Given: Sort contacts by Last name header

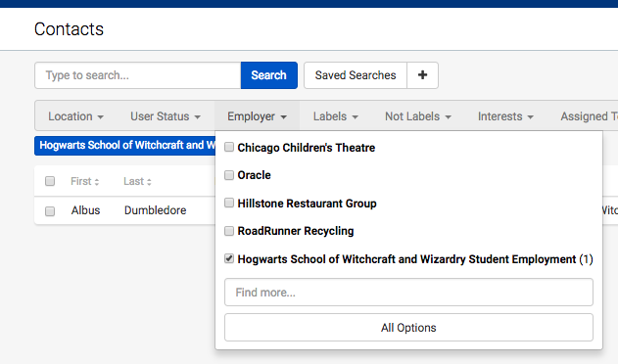Looking at the screenshot, I should tap(133, 181).
